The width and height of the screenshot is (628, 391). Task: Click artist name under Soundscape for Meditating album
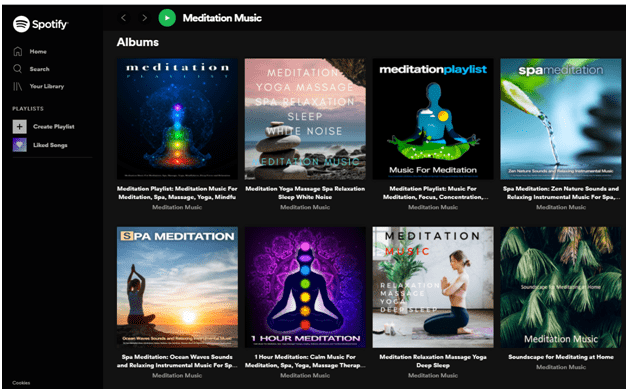[x=561, y=367]
